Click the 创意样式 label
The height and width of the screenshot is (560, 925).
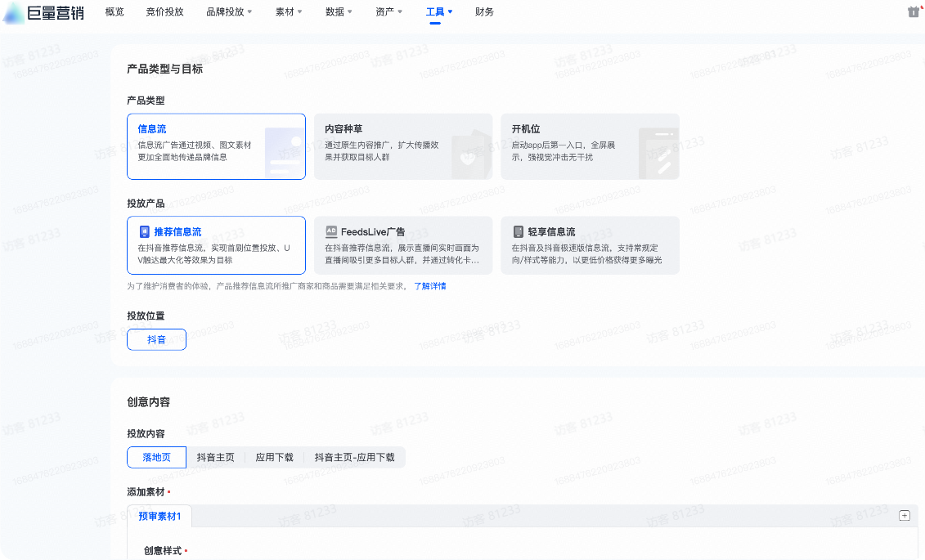pyautogui.click(x=163, y=550)
